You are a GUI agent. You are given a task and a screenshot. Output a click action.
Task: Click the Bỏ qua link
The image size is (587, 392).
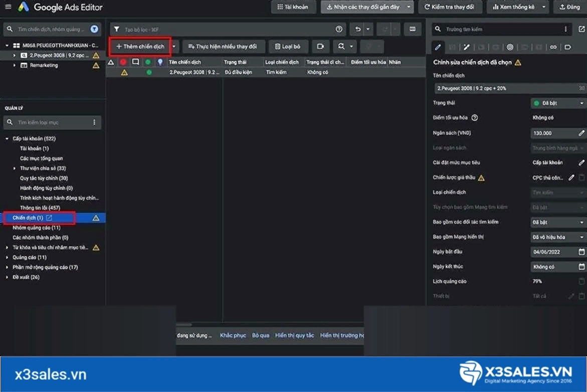point(261,335)
